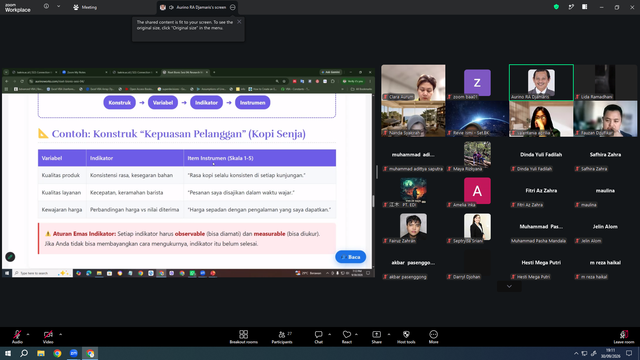Open Breakout rooms panel

(x=244, y=337)
